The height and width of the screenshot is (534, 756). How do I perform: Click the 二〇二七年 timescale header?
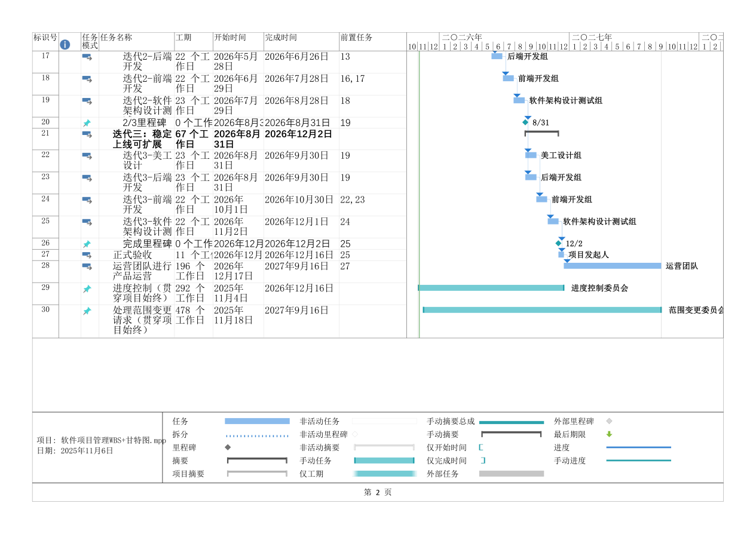tap(592, 37)
